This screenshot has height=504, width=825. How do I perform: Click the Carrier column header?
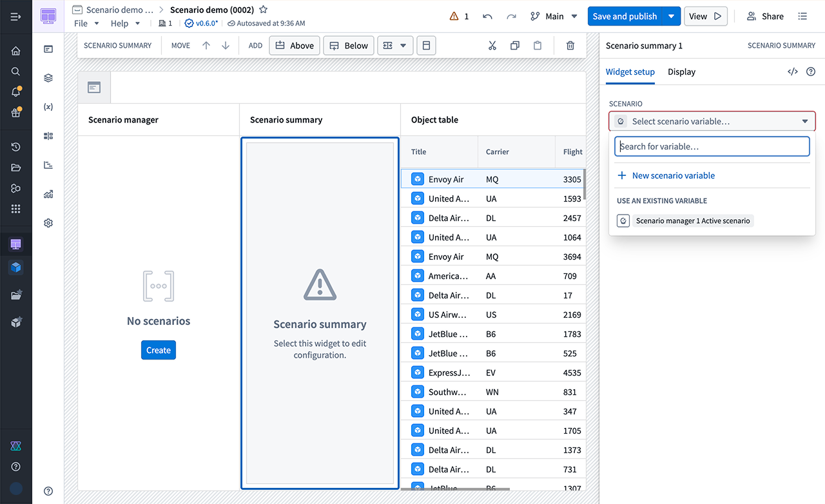pyautogui.click(x=516, y=152)
